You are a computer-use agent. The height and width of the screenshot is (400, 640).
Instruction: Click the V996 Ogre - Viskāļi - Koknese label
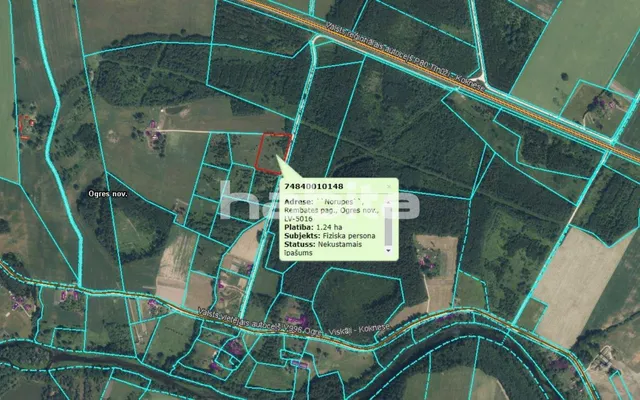point(294,324)
